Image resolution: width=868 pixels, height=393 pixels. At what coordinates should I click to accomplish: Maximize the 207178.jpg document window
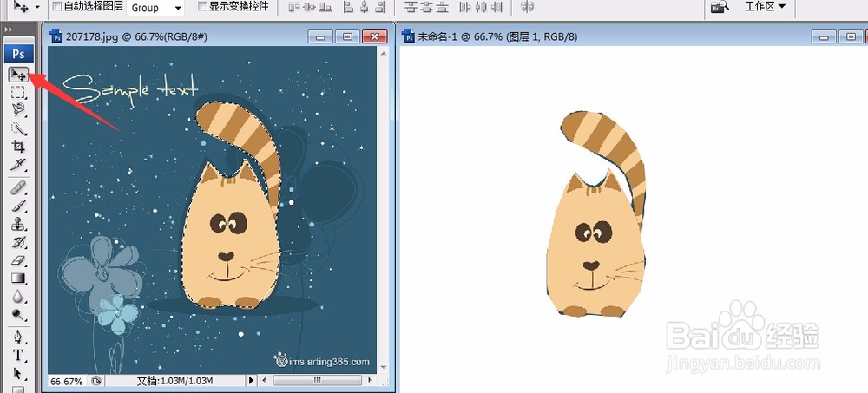click(347, 36)
